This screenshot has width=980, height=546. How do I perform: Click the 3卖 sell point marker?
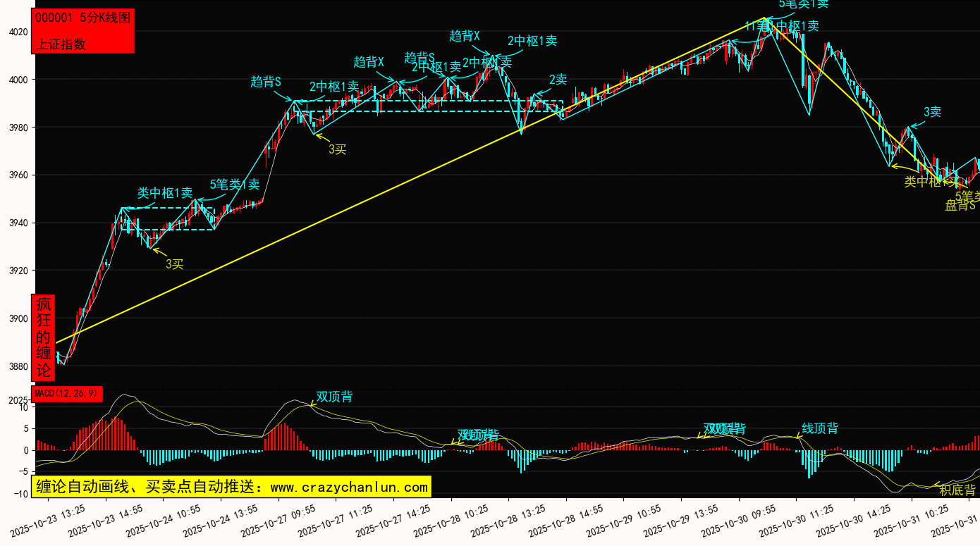click(932, 112)
